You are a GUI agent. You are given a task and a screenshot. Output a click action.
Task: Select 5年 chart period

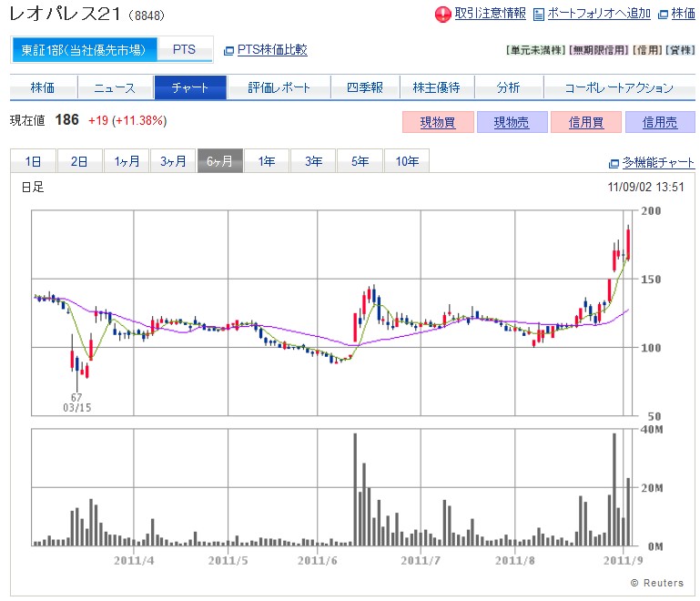(x=360, y=161)
